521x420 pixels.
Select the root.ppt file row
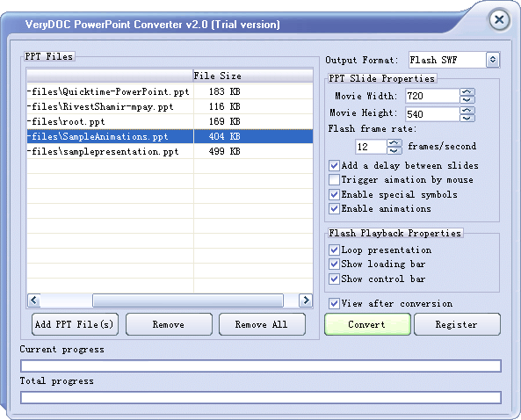click(x=170, y=121)
